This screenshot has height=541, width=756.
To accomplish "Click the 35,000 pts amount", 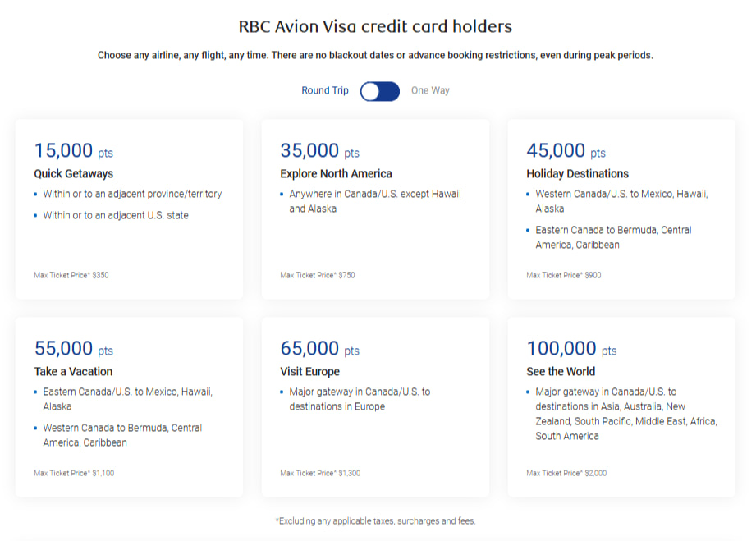I will tap(319, 151).
